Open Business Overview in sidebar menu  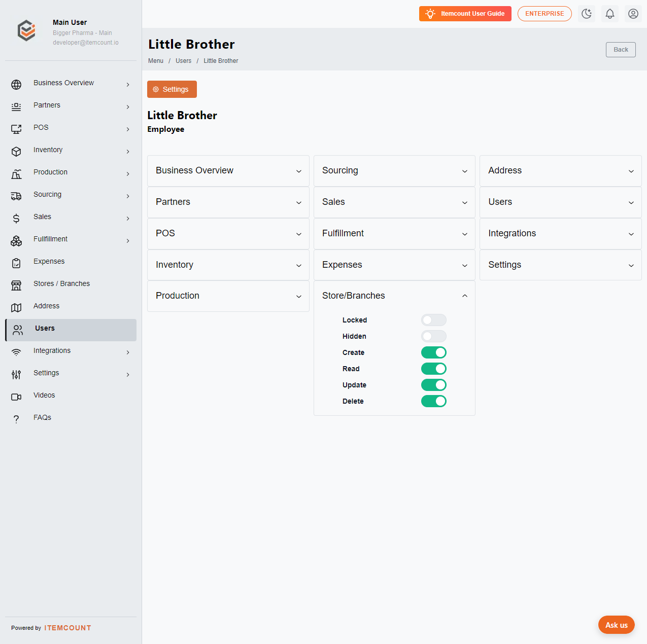pos(71,85)
